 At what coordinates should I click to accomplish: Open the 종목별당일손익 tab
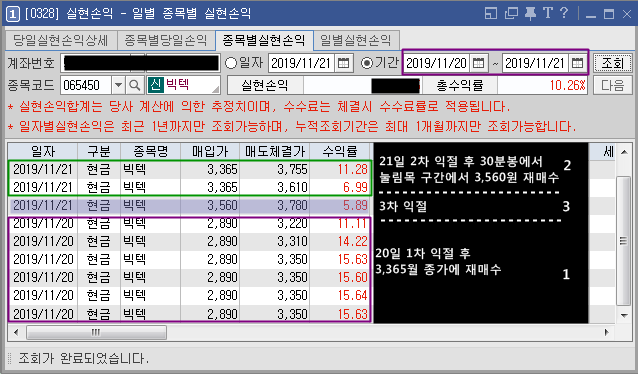[166, 40]
